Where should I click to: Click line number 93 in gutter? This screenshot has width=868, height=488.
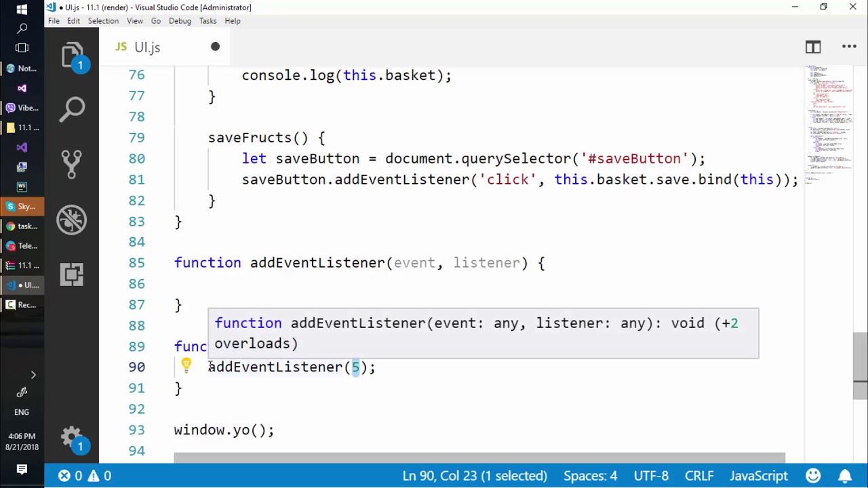pos(136,430)
